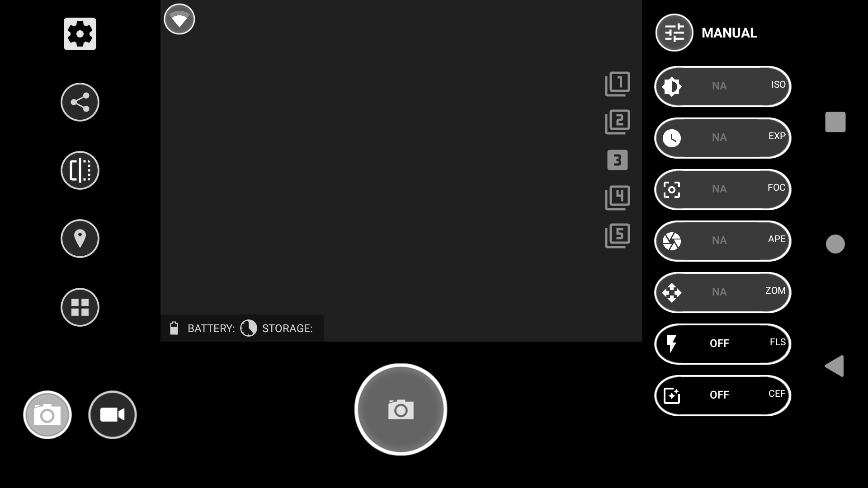Toggle the flash FLS OFF control
The width and height of the screenshot is (868, 488).
click(722, 344)
